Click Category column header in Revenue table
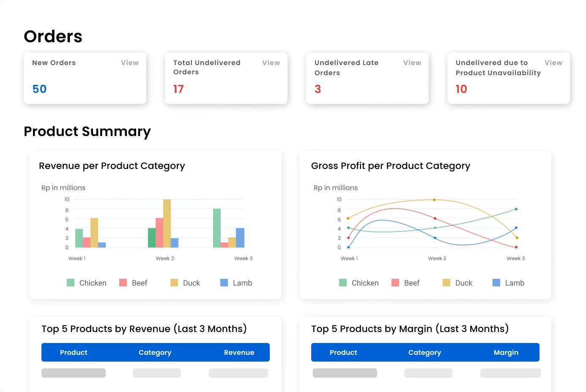586x392 pixels. point(155,352)
